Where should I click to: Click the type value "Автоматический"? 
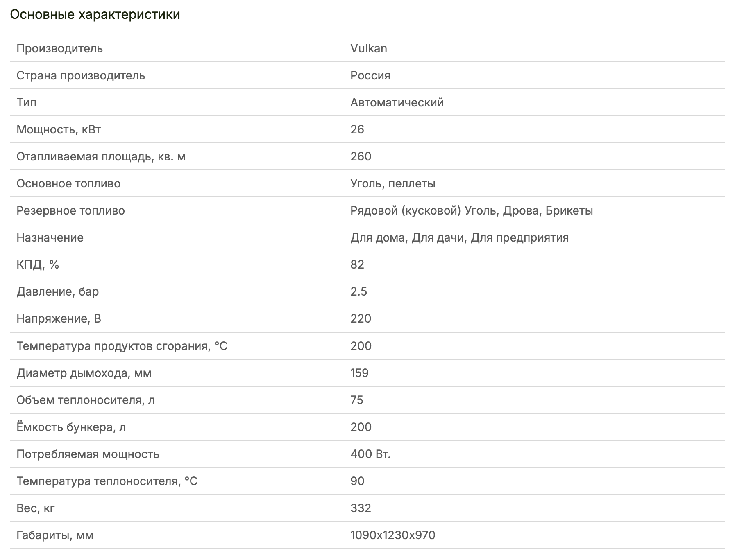(397, 102)
